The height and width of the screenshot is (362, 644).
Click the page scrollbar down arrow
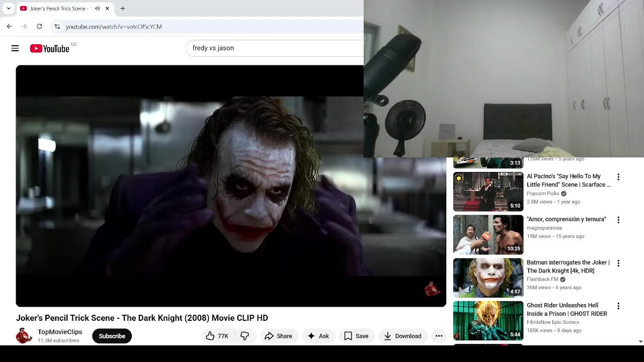point(640,341)
